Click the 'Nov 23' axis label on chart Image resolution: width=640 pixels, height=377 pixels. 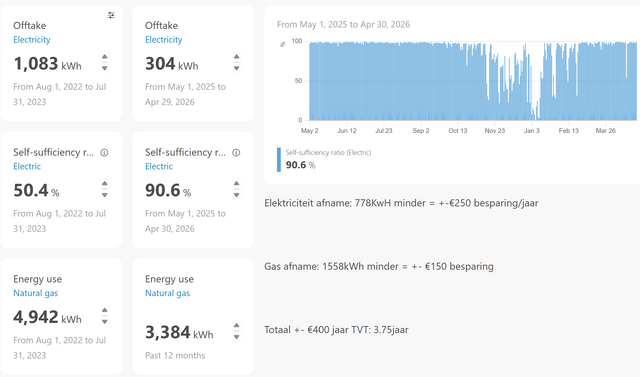click(x=495, y=131)
